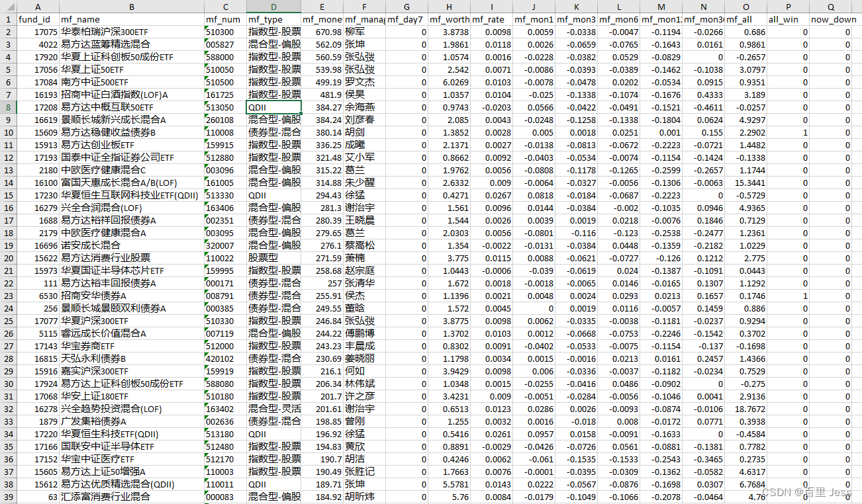Select the active QDII cell in row 8
862x504 pixels.
(x=274, y=107)
